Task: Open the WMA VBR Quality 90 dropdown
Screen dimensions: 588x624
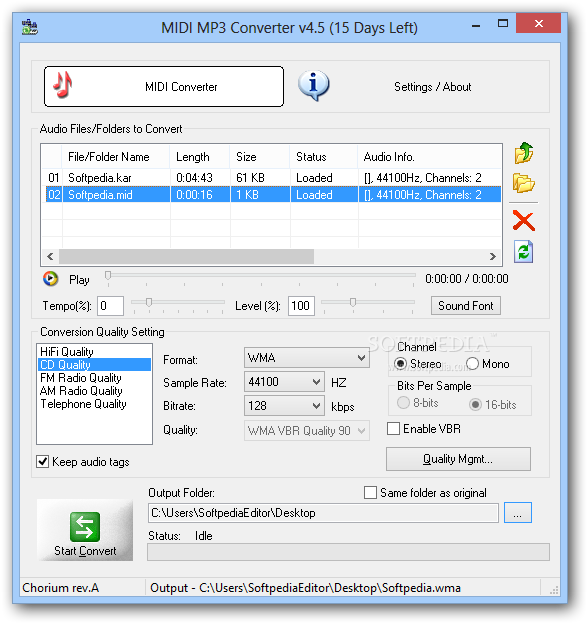Action: pyautogui.click(x=307, y=431)
